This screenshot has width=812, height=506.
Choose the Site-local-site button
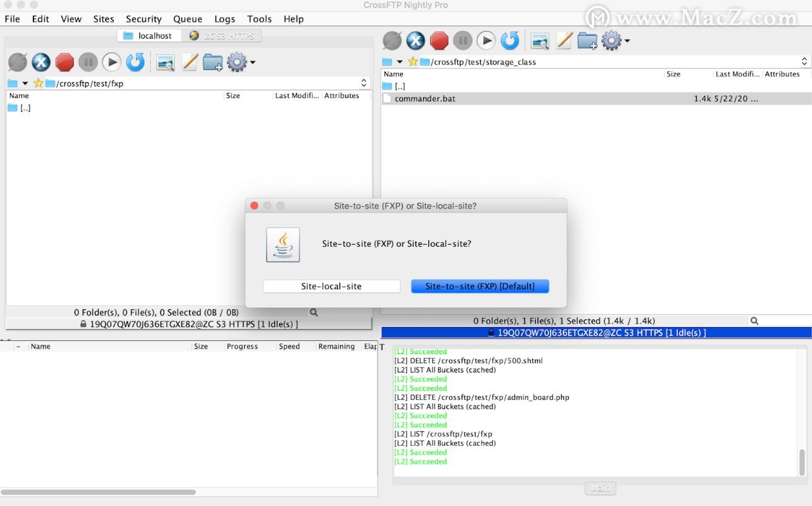tap(331, 287)
